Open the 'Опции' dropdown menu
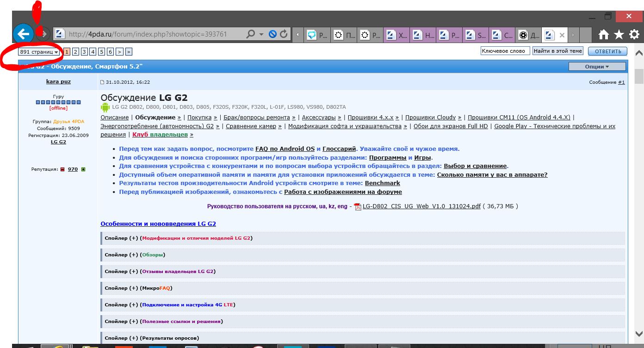This screenshot has width=644, height=348. 597,67
